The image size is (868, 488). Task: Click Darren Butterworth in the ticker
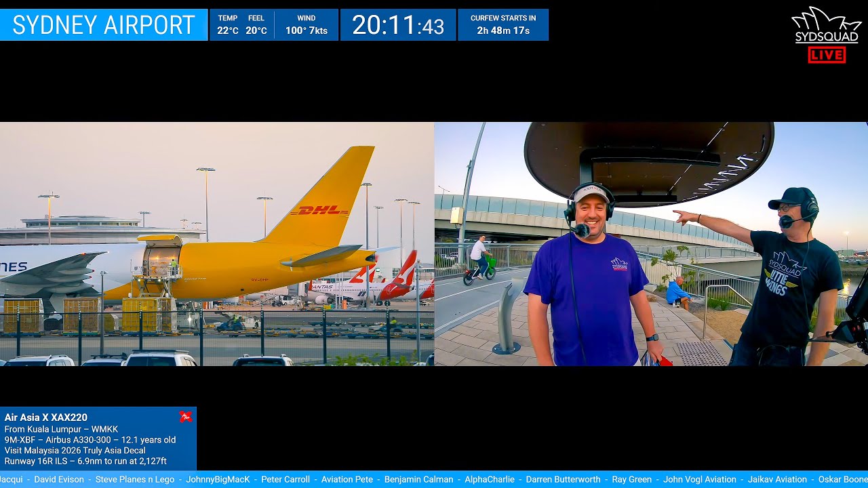click(x=564, y=479)
